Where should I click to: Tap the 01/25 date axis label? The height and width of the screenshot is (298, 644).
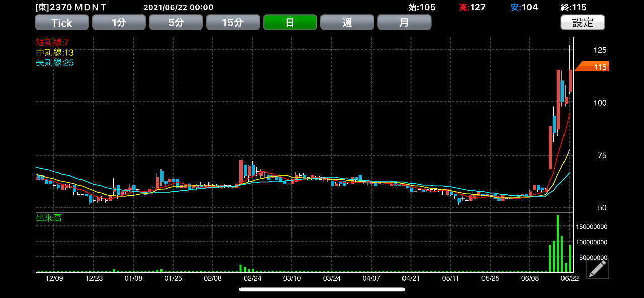pos(173,278)
